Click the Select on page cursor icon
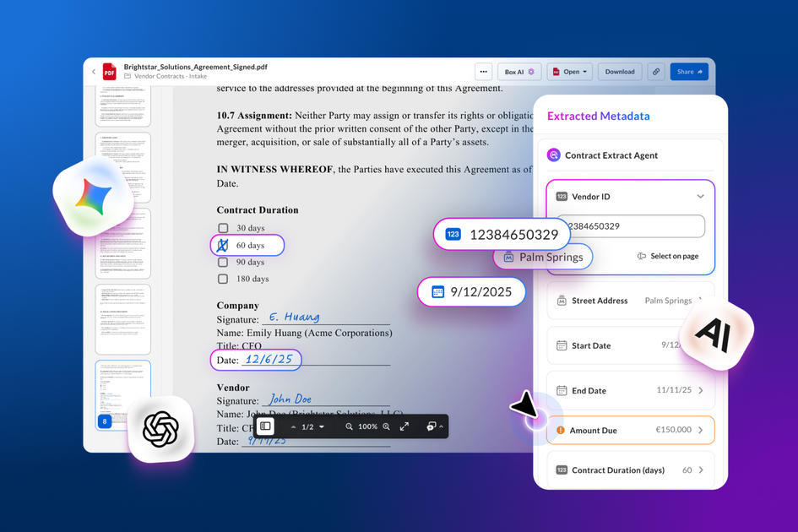This screenshot has width=798, height=532. click(x=642, y=256)
